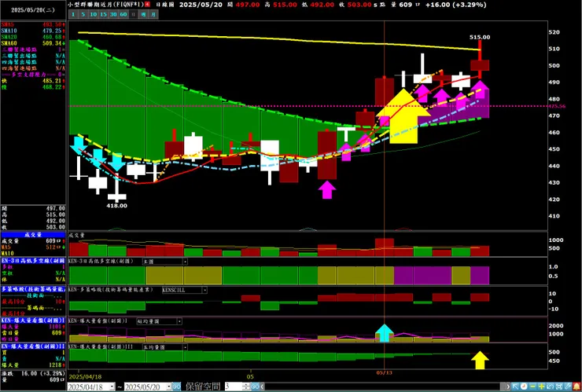Click GO button next to 保留空間 field
Screen dimensions: 582x392
pyautogui.click(x=255, y=387)
